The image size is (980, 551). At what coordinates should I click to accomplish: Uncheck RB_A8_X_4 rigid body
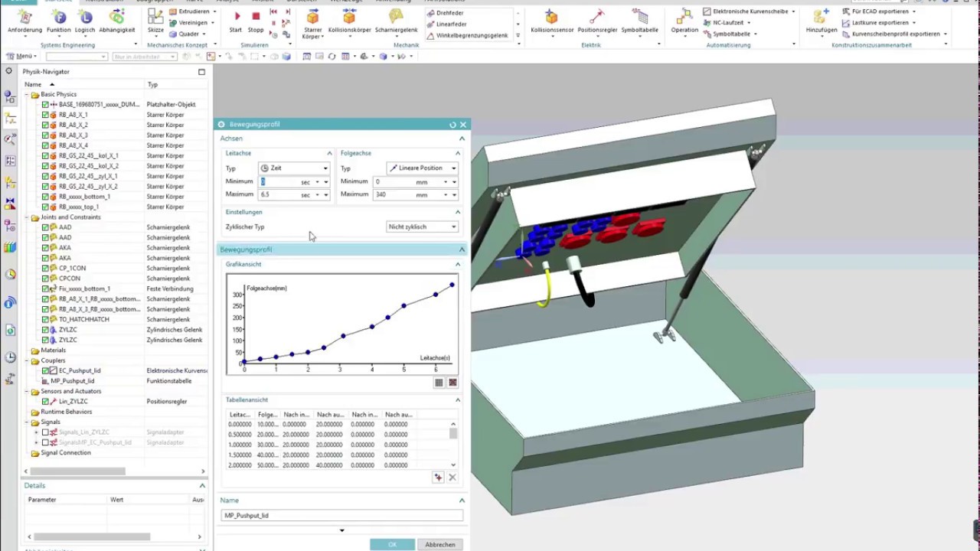(45, 145)
